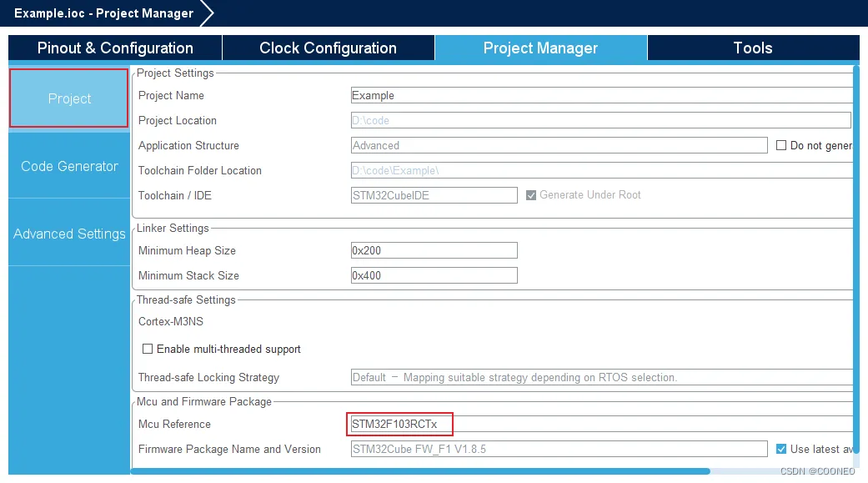
Task: Click the Example.ioc - Project Manager breadcrumb
Action: (x=104, y=13)
